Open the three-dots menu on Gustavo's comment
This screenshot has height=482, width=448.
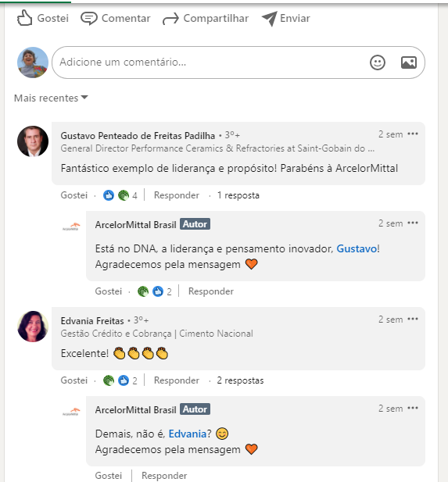pyautogui.click(x=413, y=134)
